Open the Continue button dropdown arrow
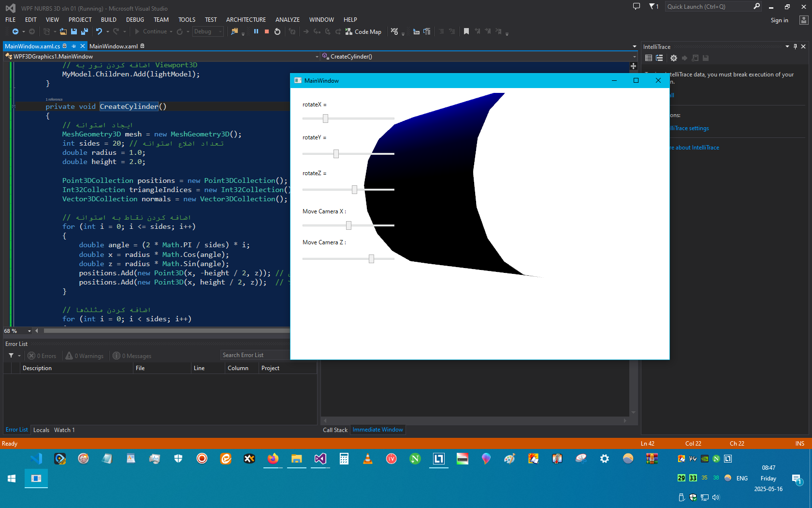 [171, 31]
